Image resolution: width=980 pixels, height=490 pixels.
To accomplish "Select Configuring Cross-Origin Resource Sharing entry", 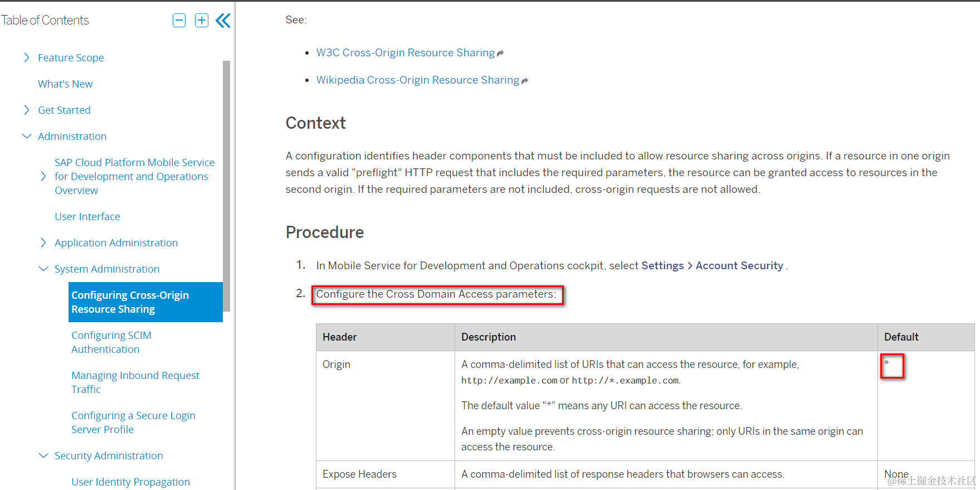I will coord(145,302).
